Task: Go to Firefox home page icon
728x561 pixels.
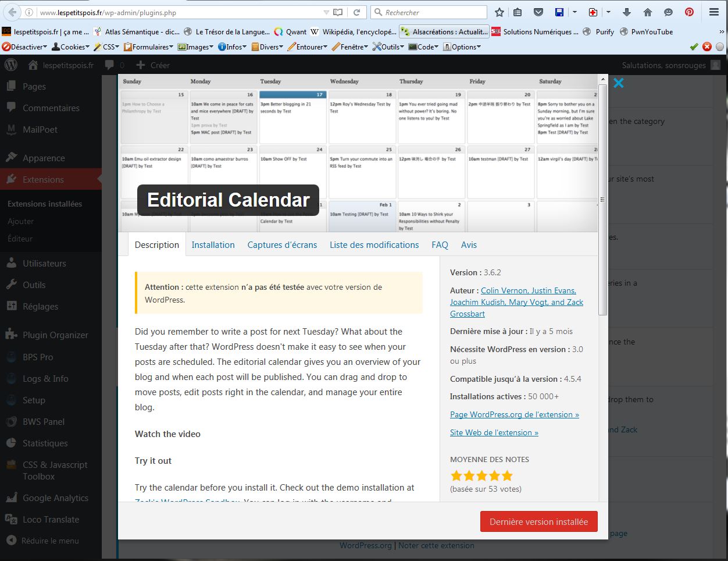Action: coord(648,12)
